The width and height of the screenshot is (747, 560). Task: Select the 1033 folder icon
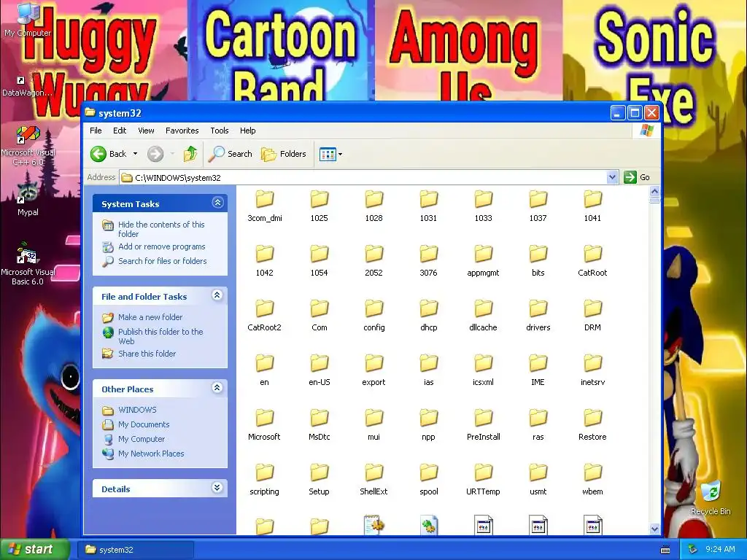[x=483, y=200]
